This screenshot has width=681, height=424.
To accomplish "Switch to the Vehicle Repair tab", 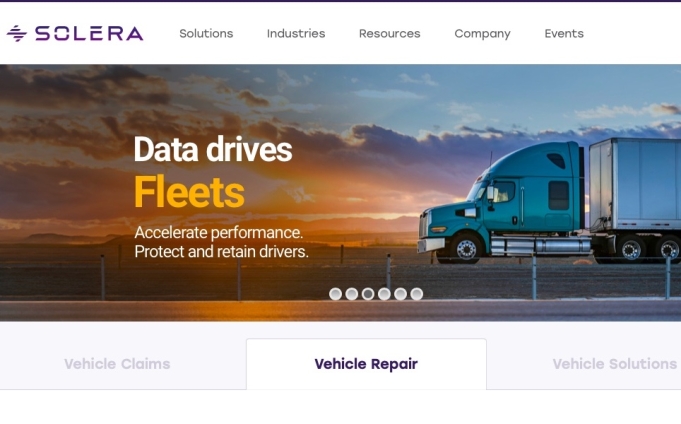I will click(x=366, y=364).
